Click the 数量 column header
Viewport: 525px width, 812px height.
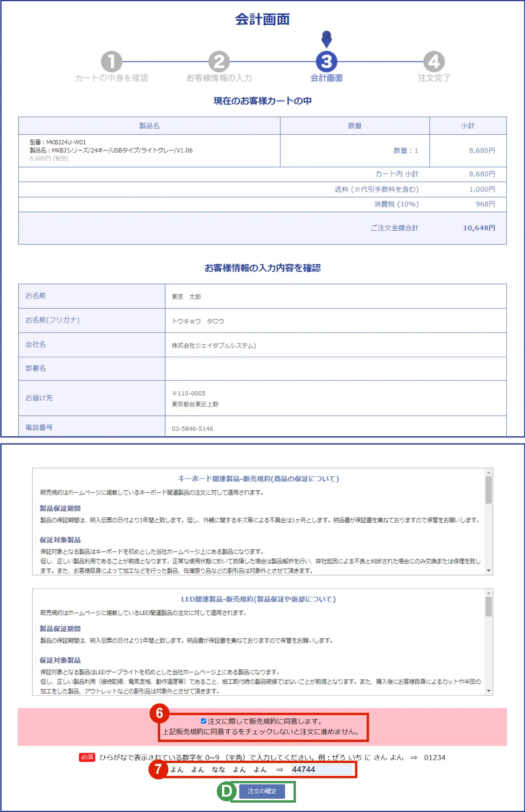coord(355,125)
